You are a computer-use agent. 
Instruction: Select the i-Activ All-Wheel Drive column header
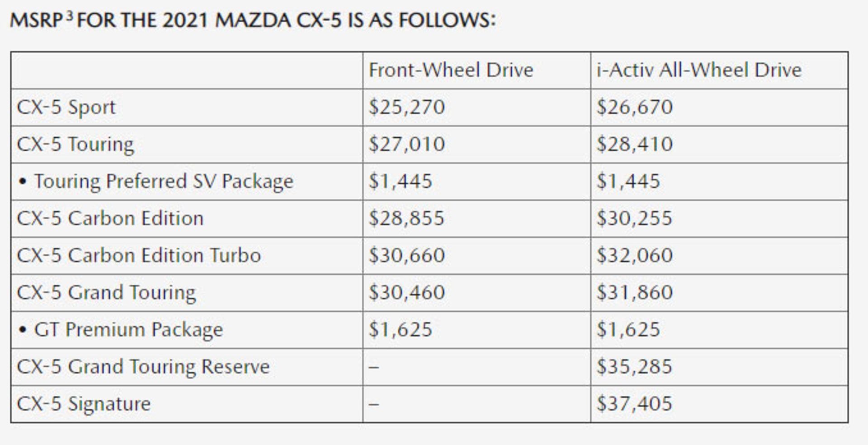point(699,70)
